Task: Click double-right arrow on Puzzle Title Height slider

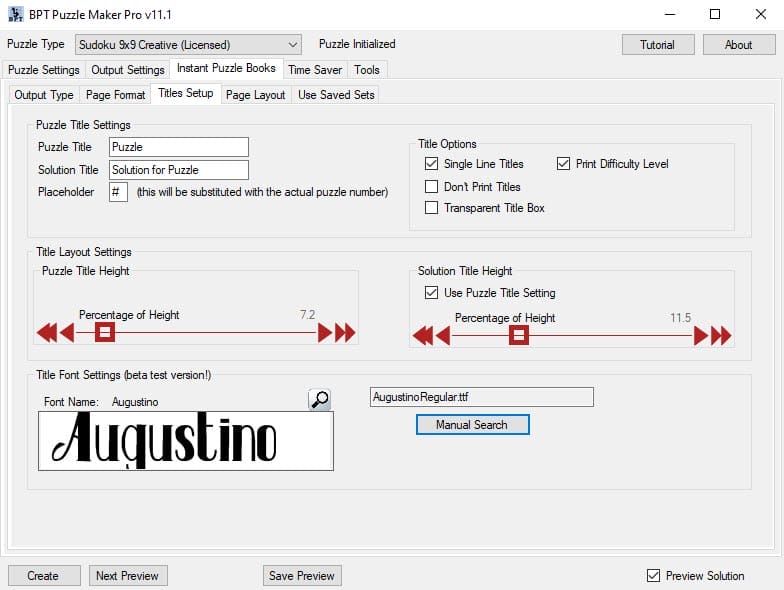Action: [345, 332]
